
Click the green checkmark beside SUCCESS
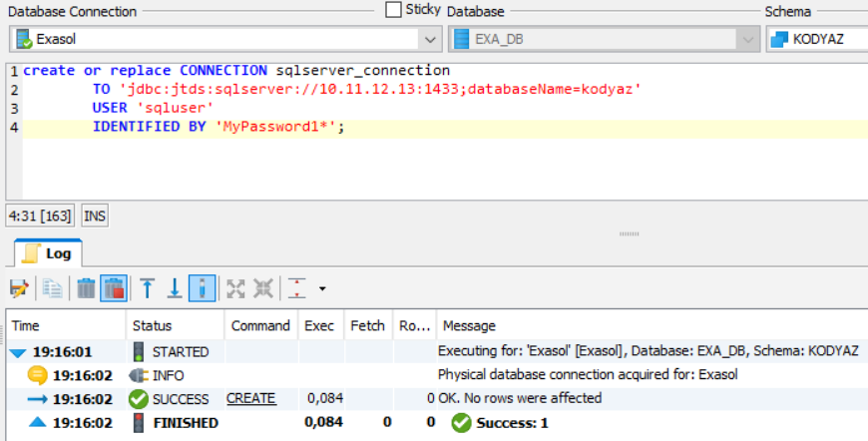tap(139, 399)
